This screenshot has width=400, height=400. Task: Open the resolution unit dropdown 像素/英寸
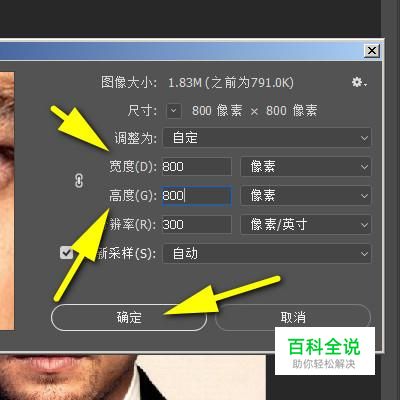[305, 224]
